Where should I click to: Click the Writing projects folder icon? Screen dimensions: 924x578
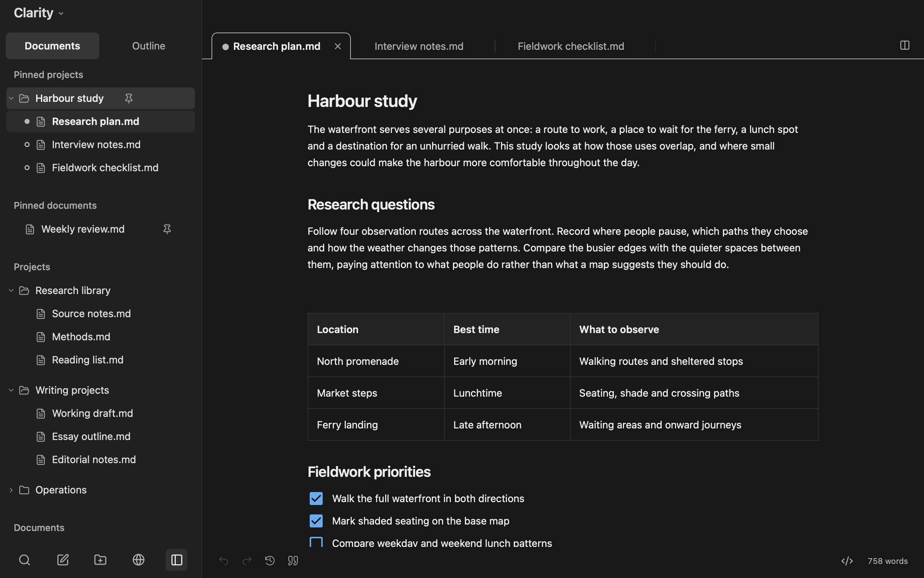coord(24,390)
